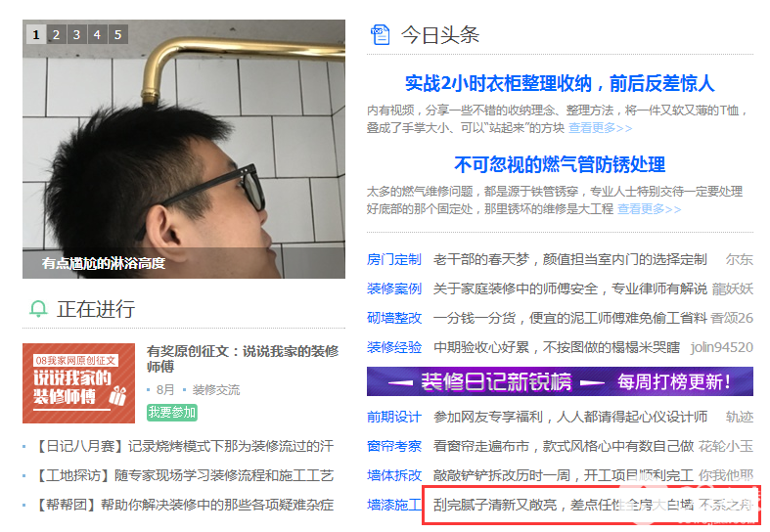This screenshot has width=770, height=532.
Task: Select carousel slide number 4
Action: [97, 35]
